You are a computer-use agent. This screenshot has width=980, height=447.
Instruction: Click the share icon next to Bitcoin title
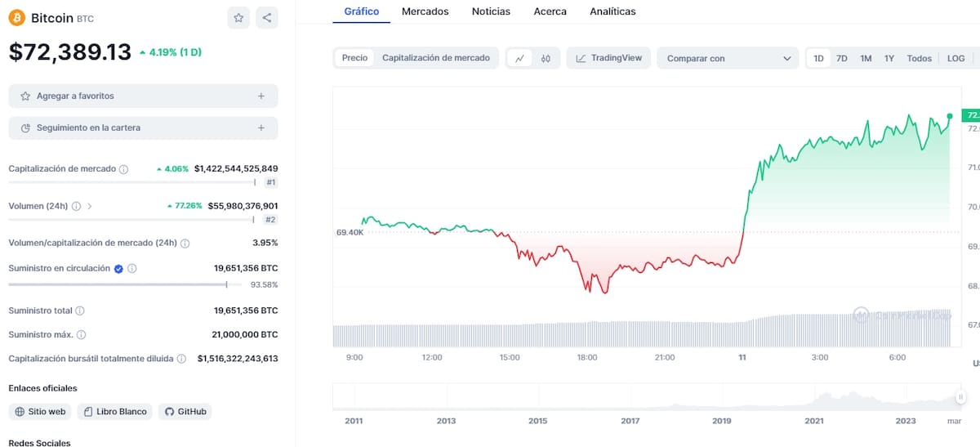click(x=267, y=18)
